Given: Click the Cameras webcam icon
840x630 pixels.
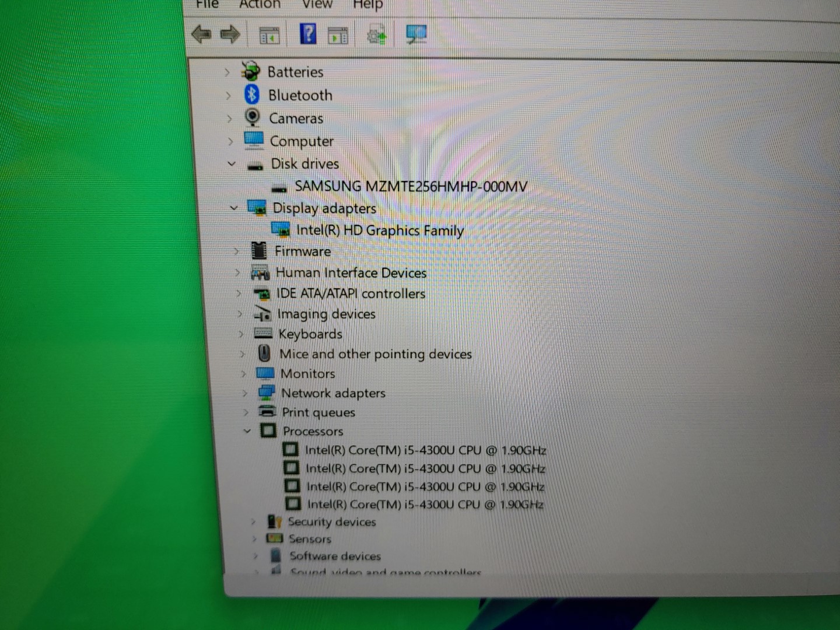Looking at the screenshot, I should (x=252, y=117).
